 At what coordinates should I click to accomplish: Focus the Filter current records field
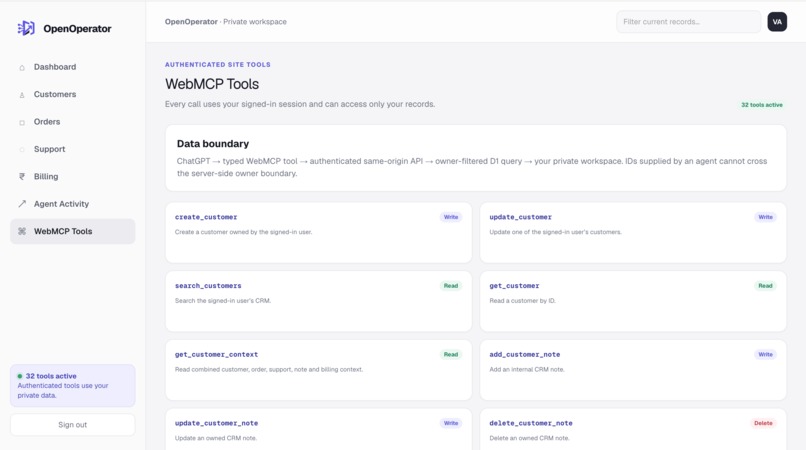coord(688,22)
